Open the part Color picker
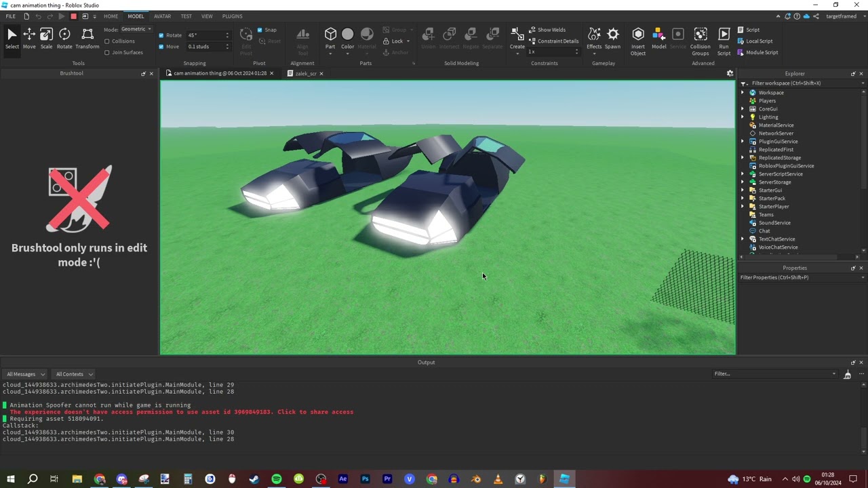 [x=347, y=39]
